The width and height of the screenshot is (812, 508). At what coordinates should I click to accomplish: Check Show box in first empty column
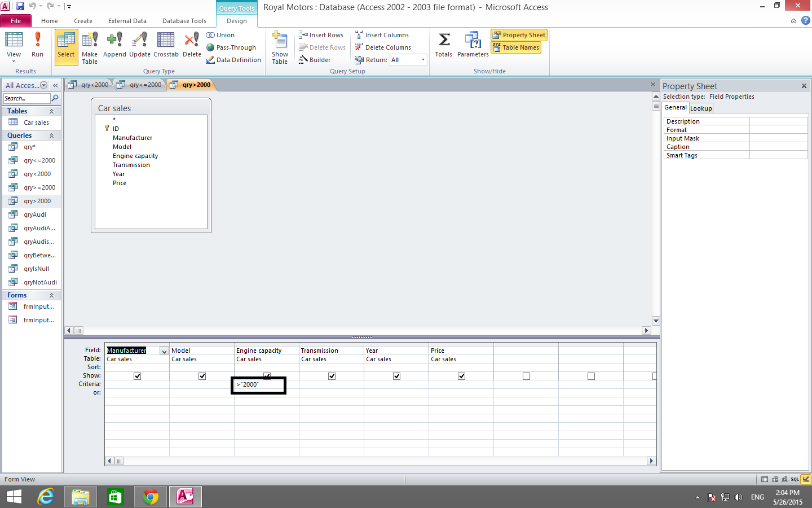coord(526,376)
